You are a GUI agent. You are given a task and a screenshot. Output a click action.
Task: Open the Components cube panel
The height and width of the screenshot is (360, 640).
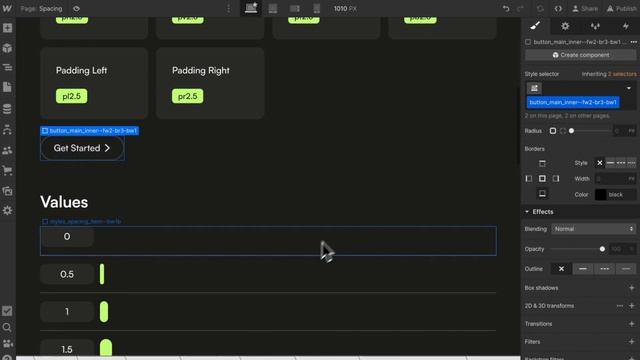7,48
